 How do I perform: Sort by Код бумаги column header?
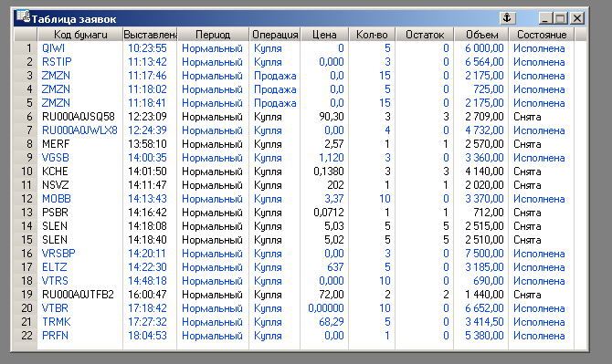pos(80,35)
